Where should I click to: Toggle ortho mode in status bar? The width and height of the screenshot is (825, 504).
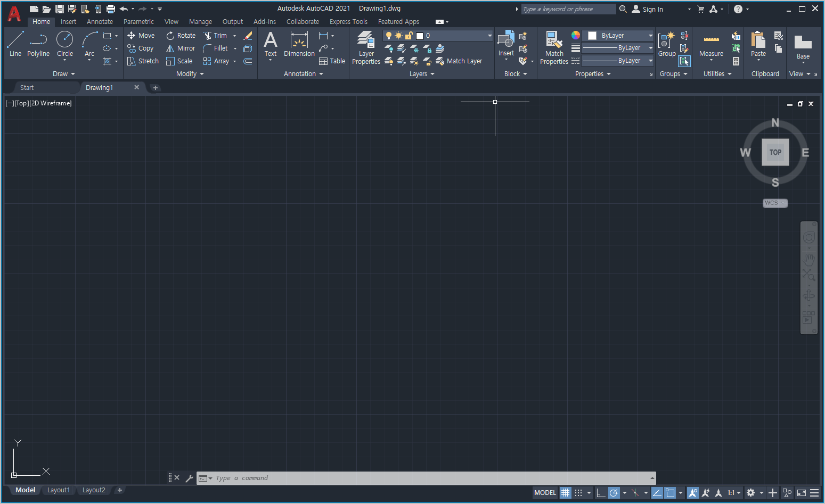[601, 493]
